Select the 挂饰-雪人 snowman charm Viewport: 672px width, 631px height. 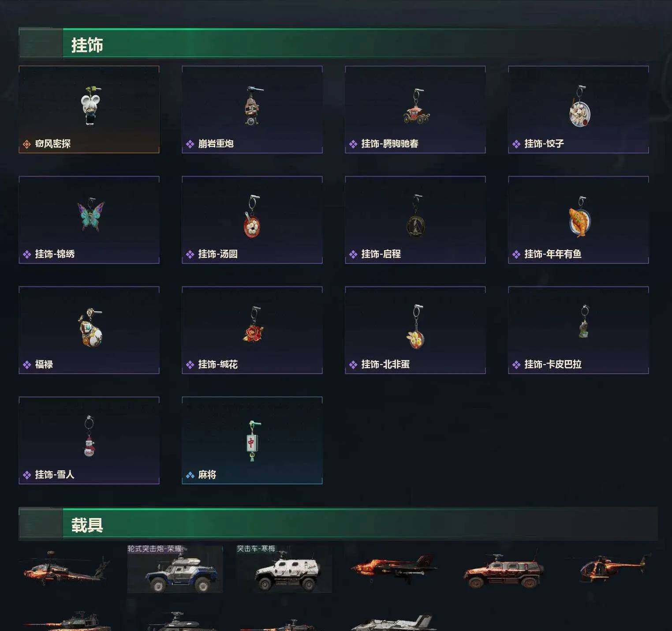click(90, 436)
